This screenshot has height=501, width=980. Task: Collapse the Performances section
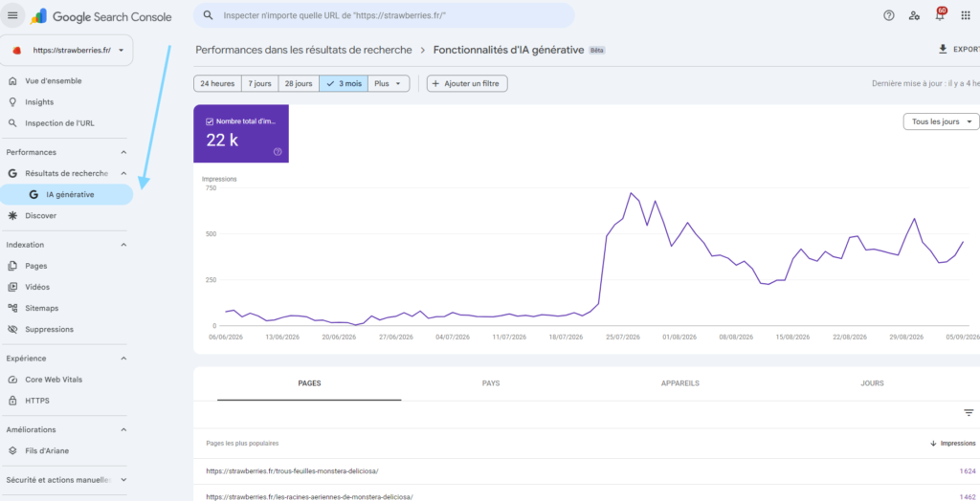tap(123, 152)
